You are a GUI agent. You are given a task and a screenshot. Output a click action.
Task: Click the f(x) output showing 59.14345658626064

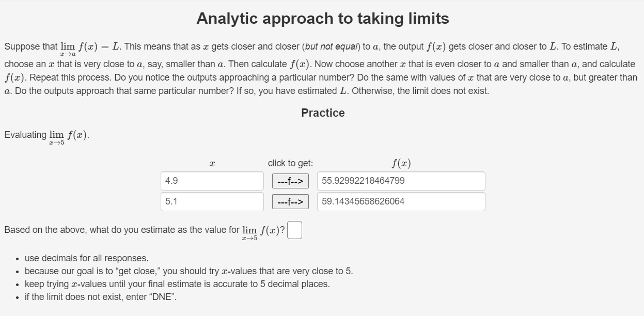401,201
